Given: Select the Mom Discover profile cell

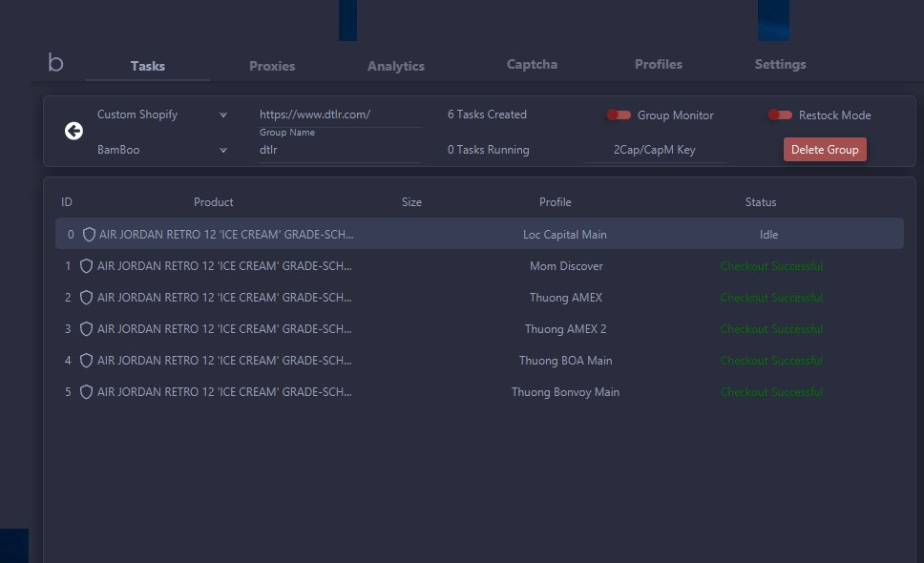Looking at the screenshot, I should [x=566, y=266].
